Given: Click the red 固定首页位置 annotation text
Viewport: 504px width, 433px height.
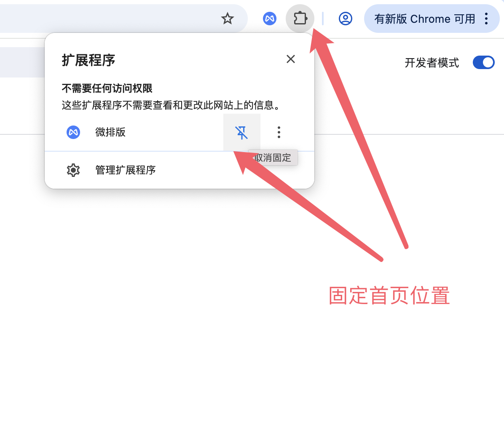Looking at the screenshot, I should 389,296.
